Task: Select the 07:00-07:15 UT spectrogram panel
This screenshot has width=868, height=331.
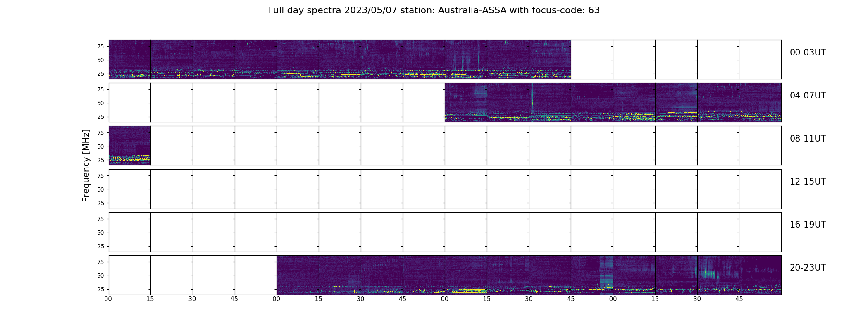Action: [634, 103]
